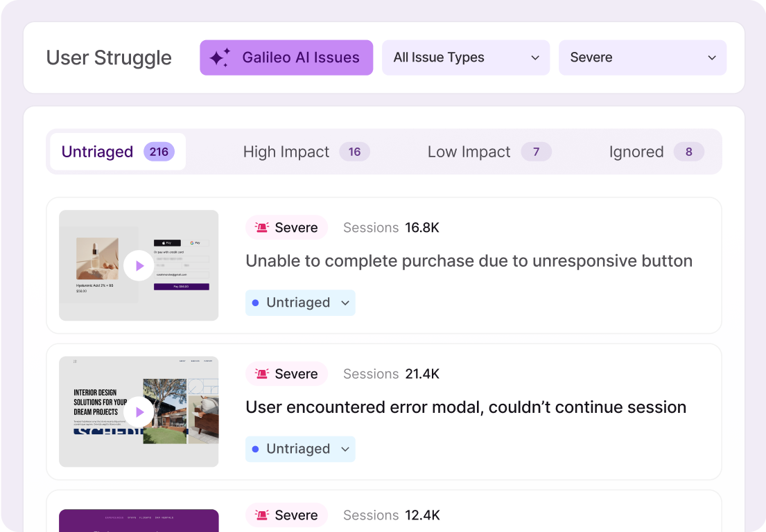Expand Untriaged status dropdown for purchase issue
The height and width of the screenshot is (532, 766).
click(345, 303)
